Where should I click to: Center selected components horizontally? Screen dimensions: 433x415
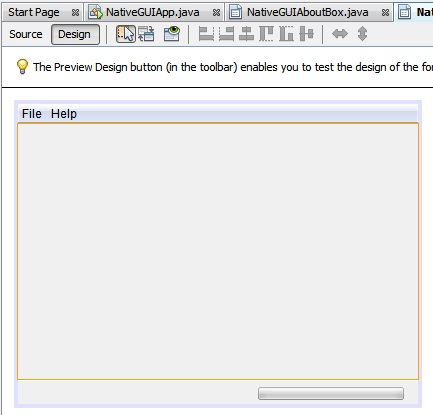(x=246, y=34)
